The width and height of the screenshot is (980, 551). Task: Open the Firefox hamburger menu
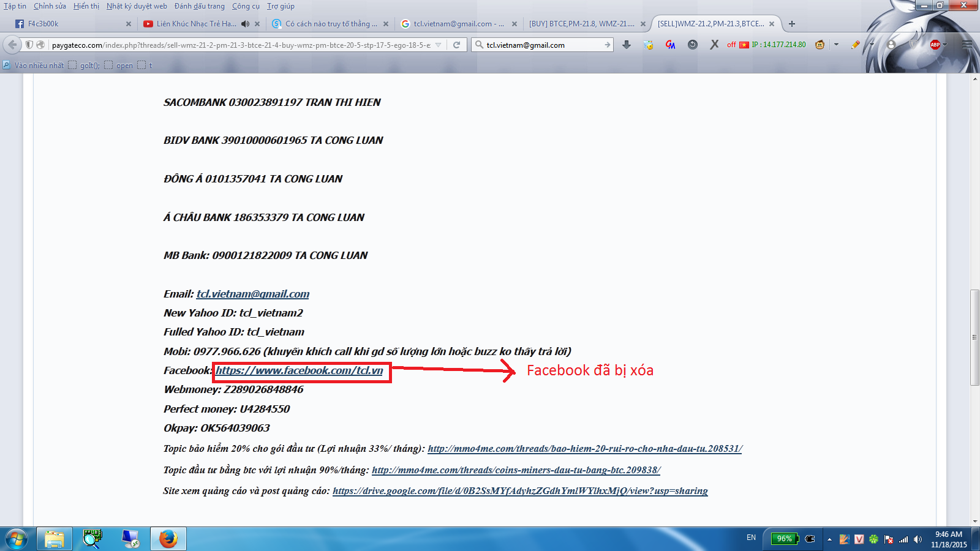pos(967,45)
